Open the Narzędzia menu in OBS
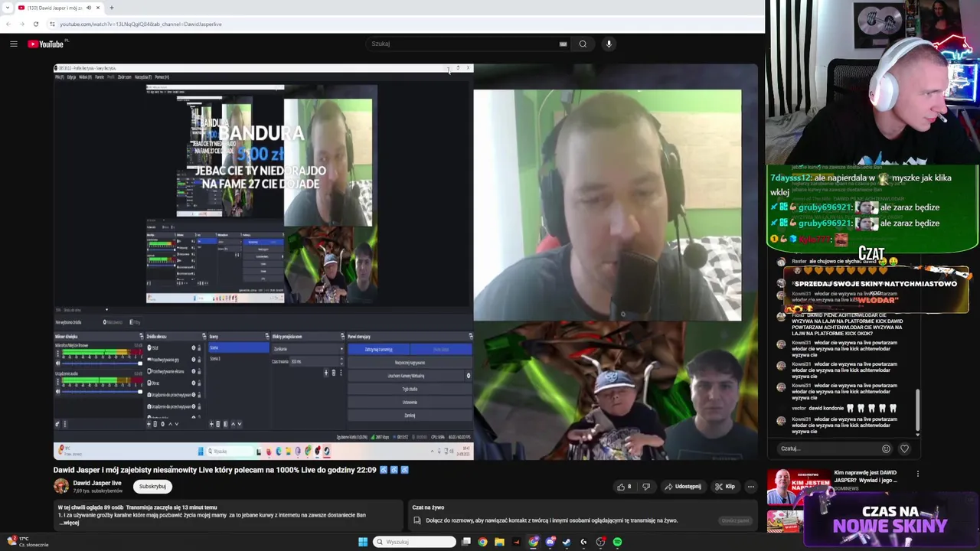Viewport: 980px width, 551px height. (x=143, y=77)
